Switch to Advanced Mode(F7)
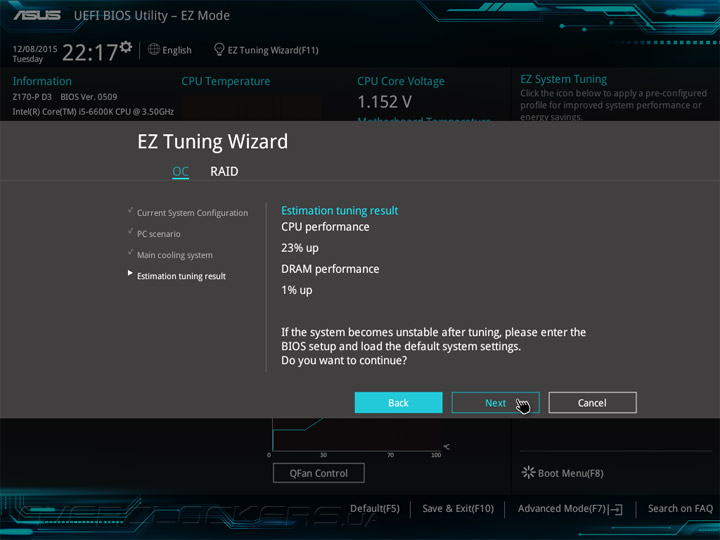 (x=562, y=509)
